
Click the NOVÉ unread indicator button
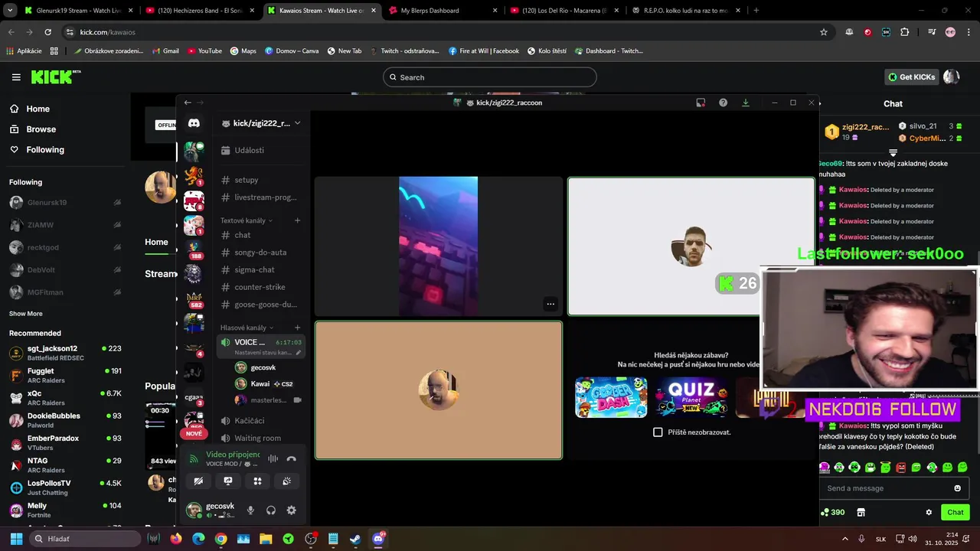coord(194,433)
